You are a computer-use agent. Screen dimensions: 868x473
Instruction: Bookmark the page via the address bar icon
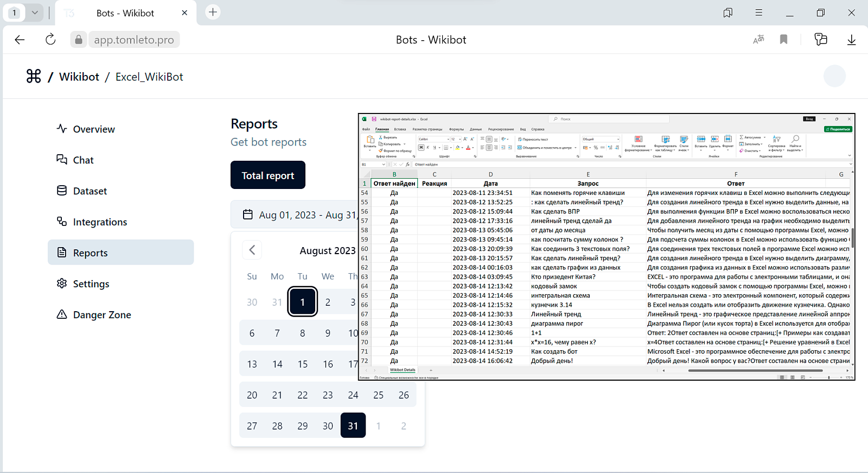click(x=783, y=39)
